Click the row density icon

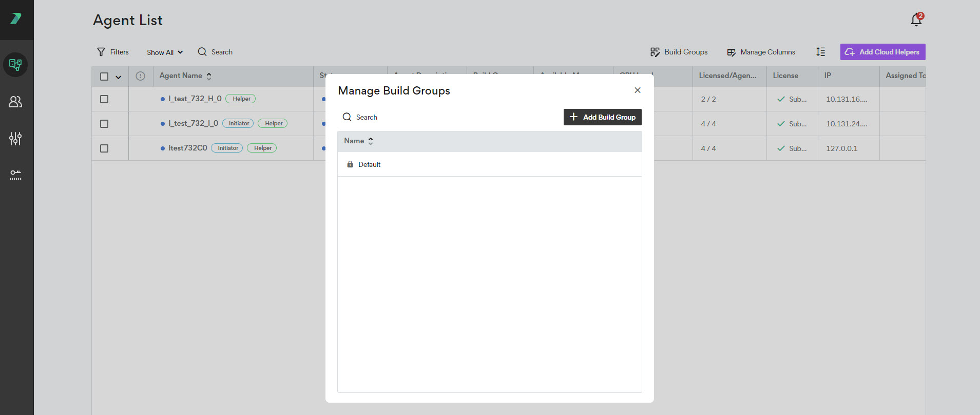[820, 52]
